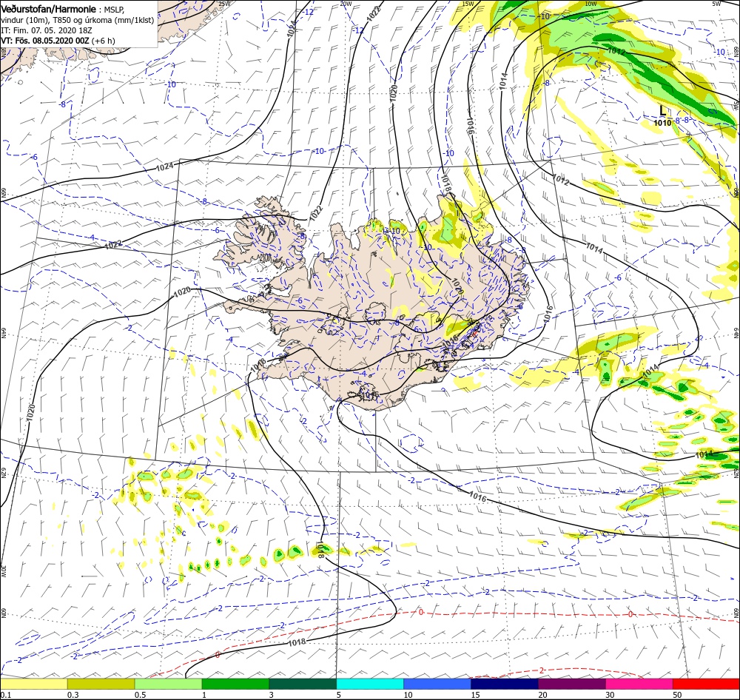This screenshot has width=740, height=700.
Task: Click the 'IT: Fim. 07. 05. 2020 18Z' line
Action: click(46, 30)
